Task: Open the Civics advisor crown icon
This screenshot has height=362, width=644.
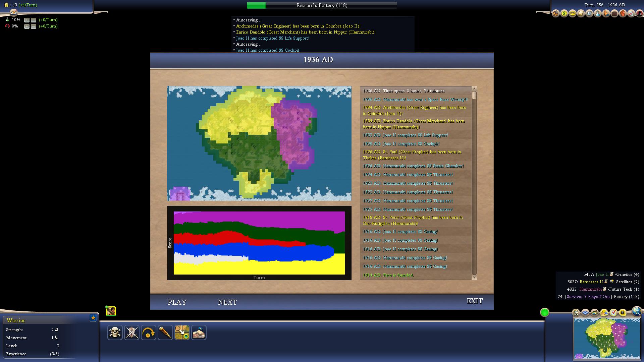Action: click(573, 13)
